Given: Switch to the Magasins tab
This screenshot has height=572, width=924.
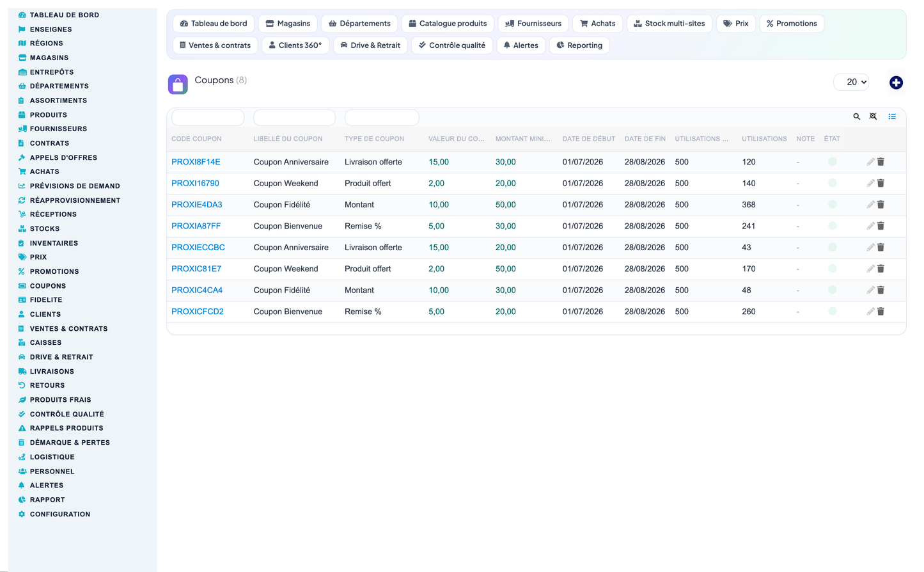Looking at the screenshot, I should pyautogui.click(x=288, y=24).
